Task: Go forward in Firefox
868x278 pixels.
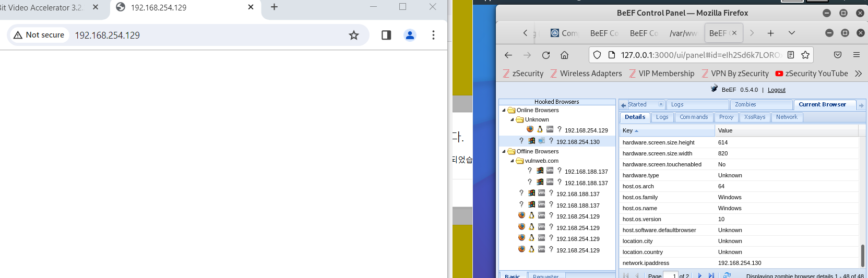Action: 527,55
